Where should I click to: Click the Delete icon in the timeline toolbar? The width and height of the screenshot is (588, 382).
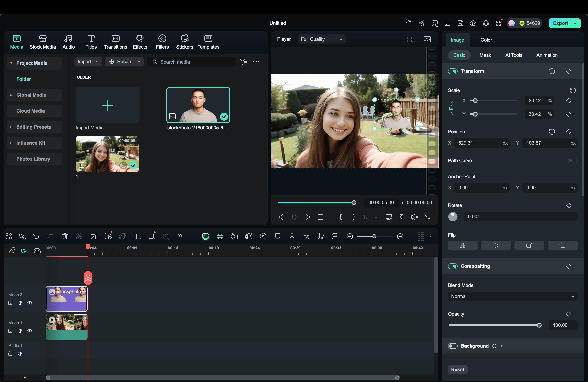[65, 236]
